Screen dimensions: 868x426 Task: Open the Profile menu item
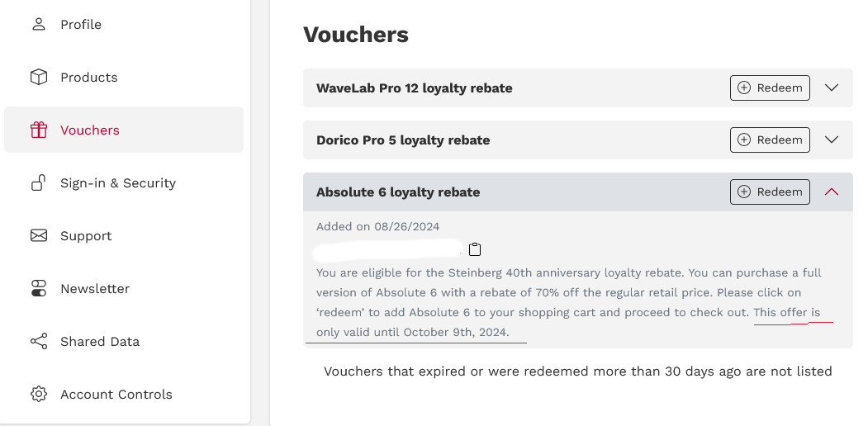(x=81, y=25)
